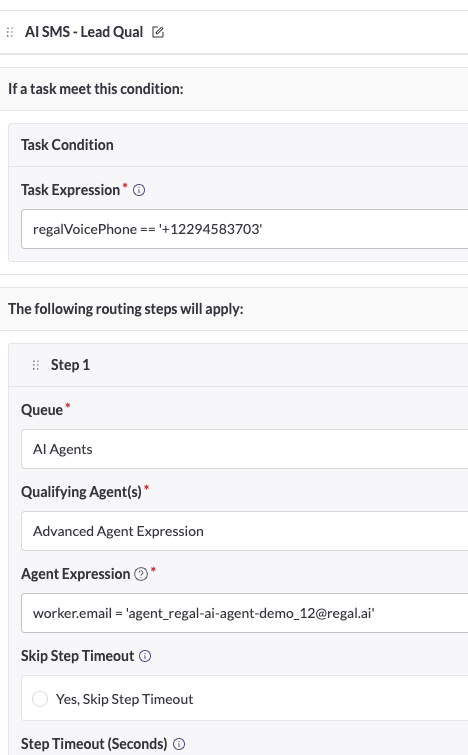Click the Task Condition section header
This screenshot has height=755, width=468.
tap(67, 145)
